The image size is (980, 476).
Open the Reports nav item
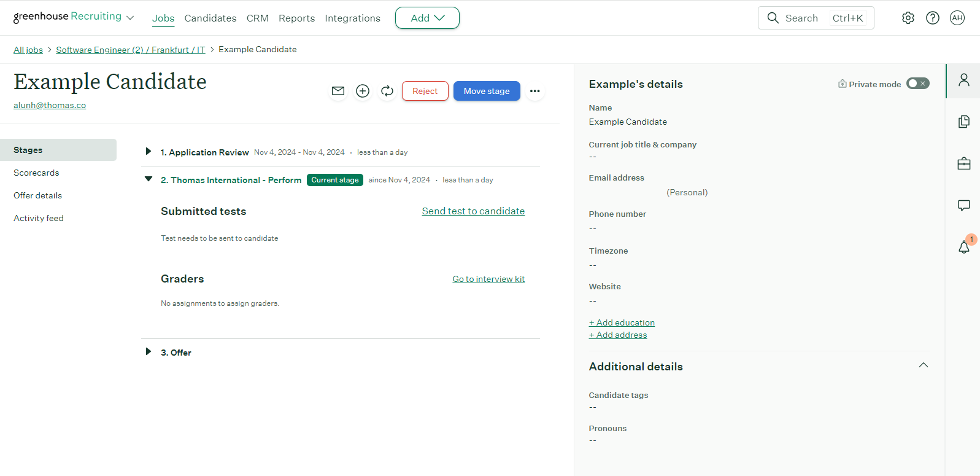tap(296, 18)
